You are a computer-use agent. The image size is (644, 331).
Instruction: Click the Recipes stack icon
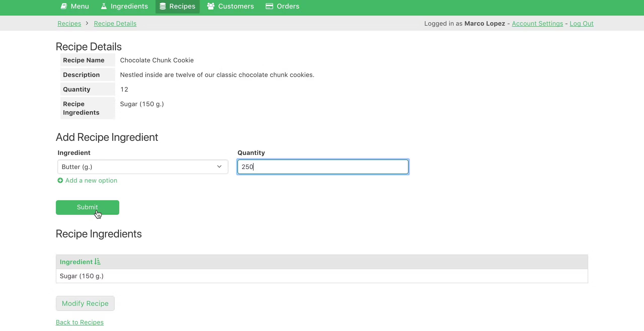163,6
